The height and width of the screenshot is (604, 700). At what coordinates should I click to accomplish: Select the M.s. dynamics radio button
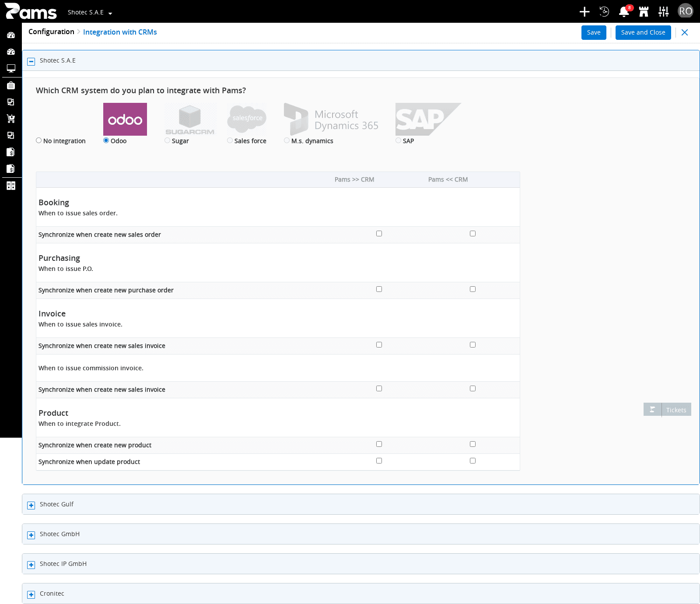[287, 140]
